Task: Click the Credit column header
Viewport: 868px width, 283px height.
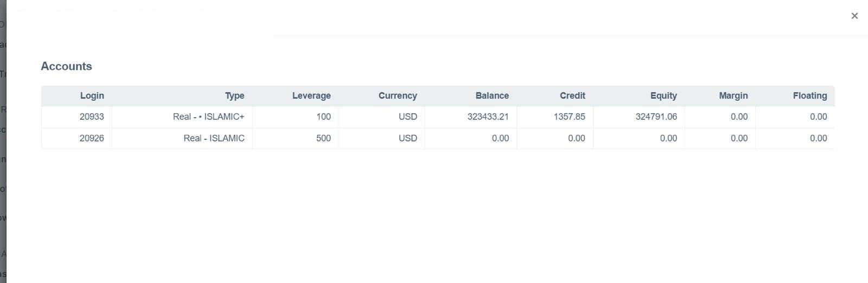Action: pos(572,96)
